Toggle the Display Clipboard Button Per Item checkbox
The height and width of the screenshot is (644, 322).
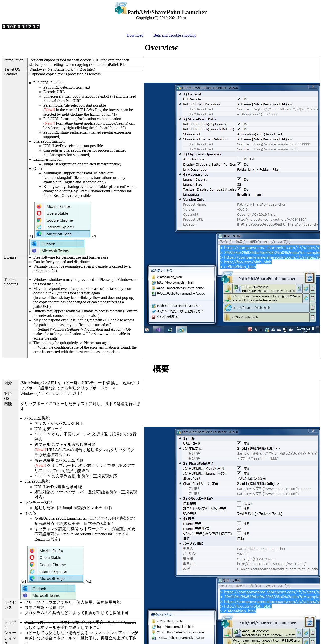tap(239, 164)
